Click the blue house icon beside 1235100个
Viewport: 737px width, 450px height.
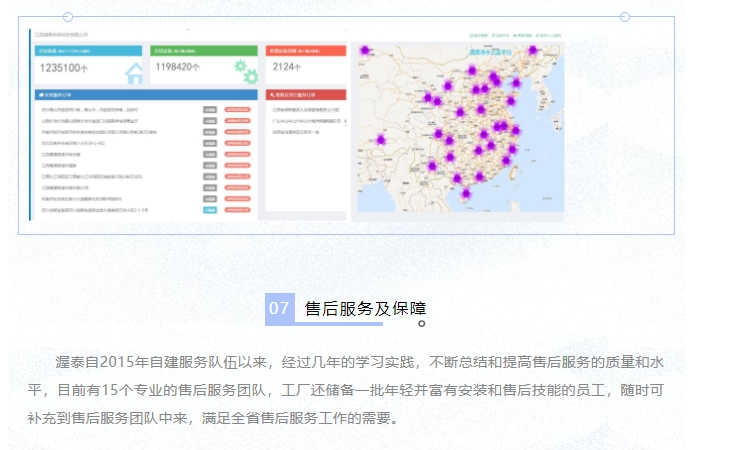point(134,73)
